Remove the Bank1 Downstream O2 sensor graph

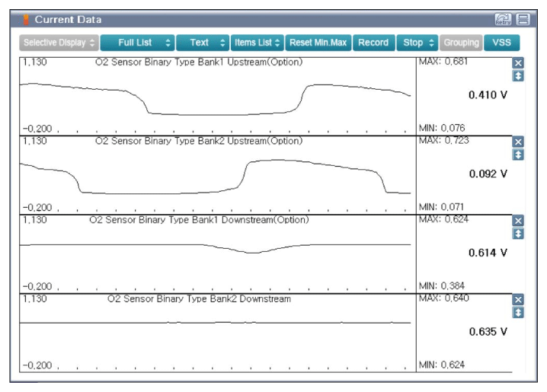click(518, 221)
